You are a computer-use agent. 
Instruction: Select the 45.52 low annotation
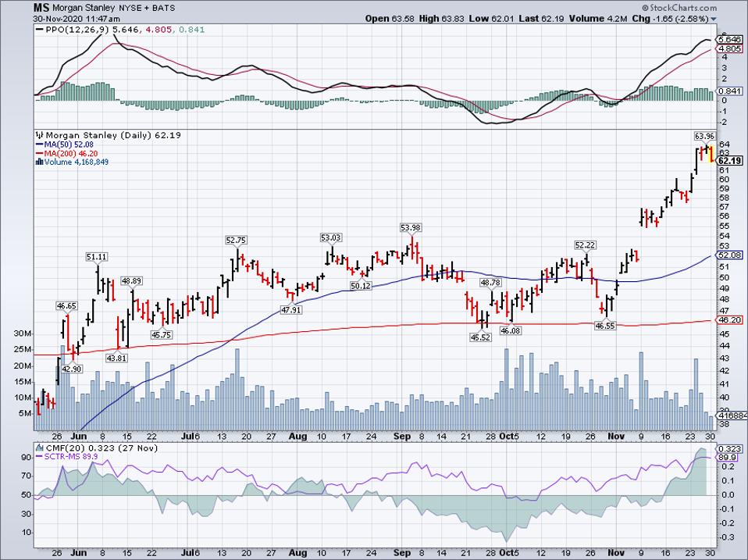tap(480, 337)
